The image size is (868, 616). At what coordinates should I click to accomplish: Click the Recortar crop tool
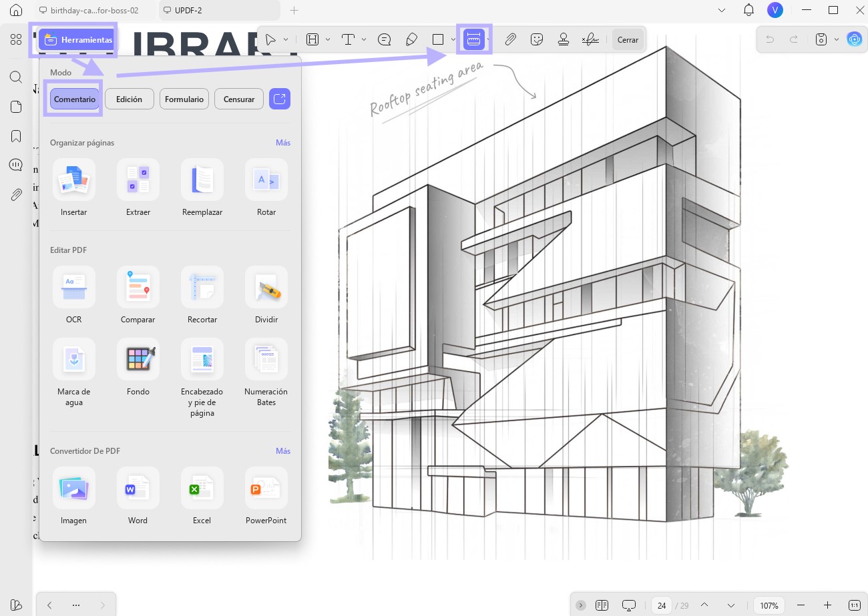202,295
